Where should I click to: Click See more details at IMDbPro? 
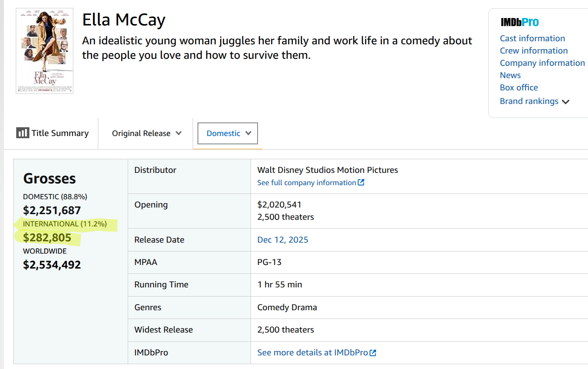(312, 352)
